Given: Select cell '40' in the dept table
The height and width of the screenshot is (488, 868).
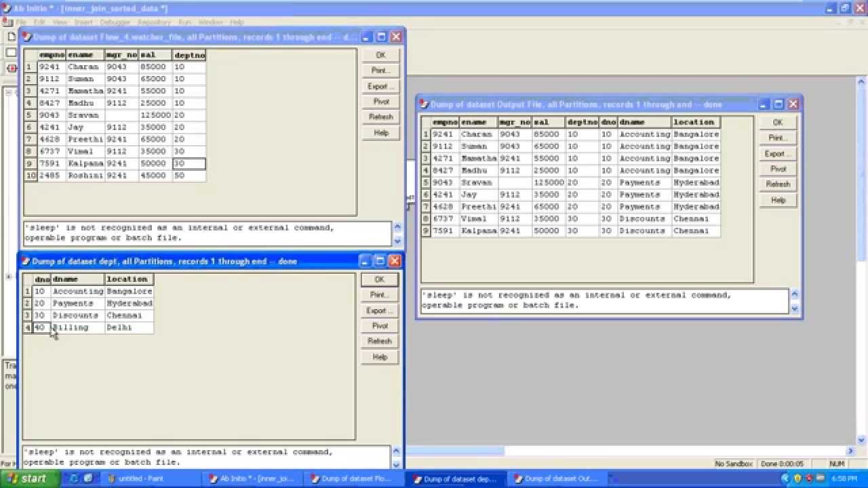Looking at the screenshot, I should click(x=42, y=327).
